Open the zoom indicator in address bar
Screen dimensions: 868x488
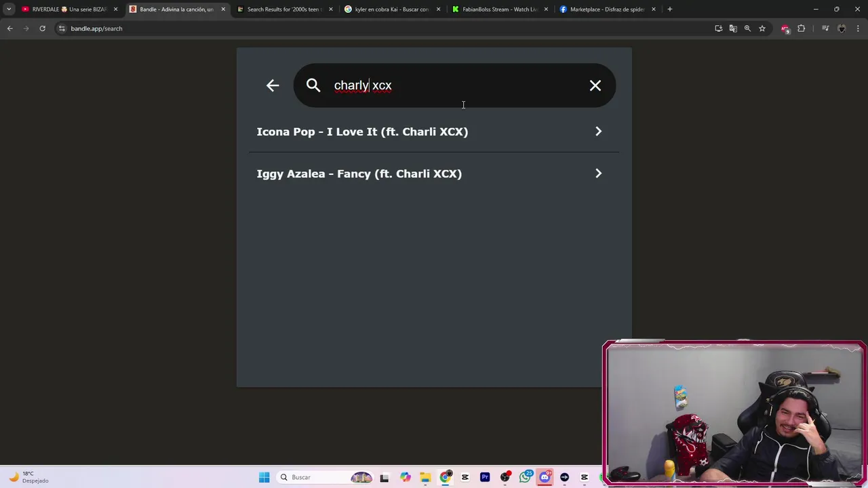coord(747,28)
